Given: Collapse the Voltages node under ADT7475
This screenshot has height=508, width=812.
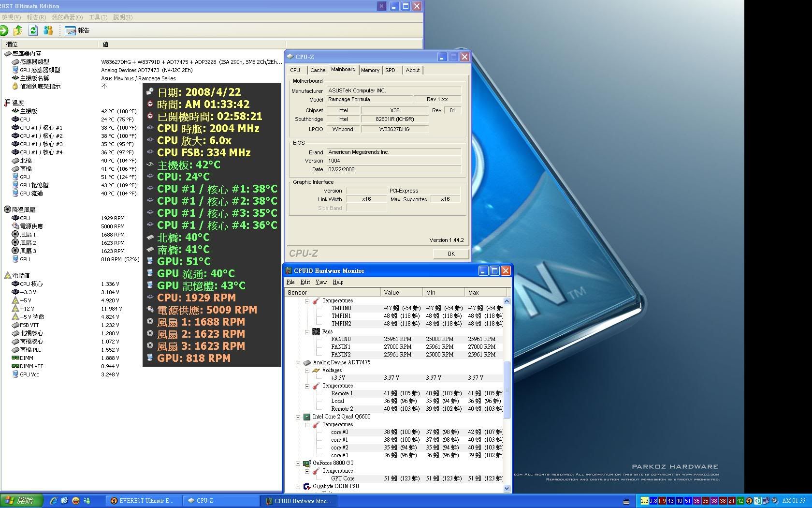Looking at the screenshot, I should [x=307, y=371].
